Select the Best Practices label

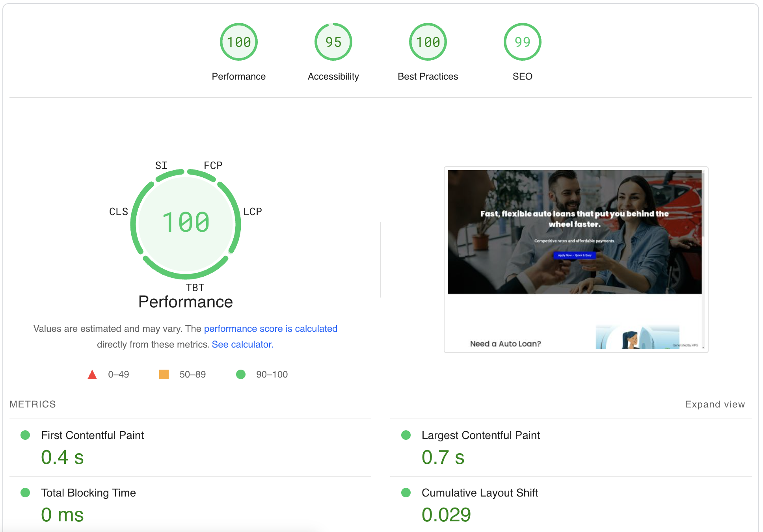pyautogui.click(x=428, y=76)
